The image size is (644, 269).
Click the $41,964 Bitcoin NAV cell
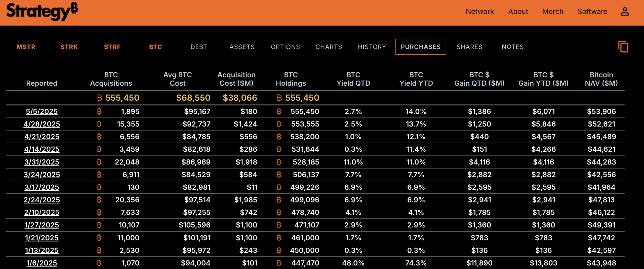tap(601, 187)
